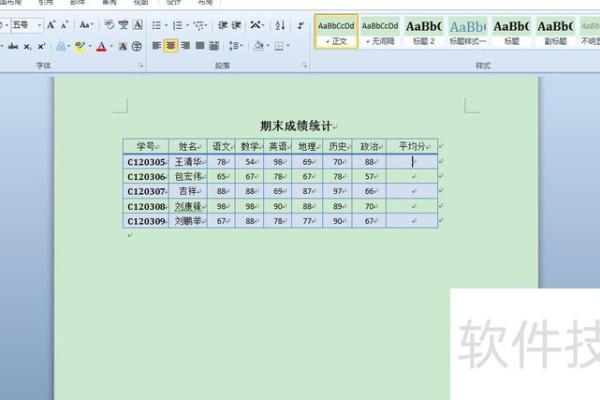Click the title 期末成绩统计
600x400 pixels.
[x=295, y=126]
